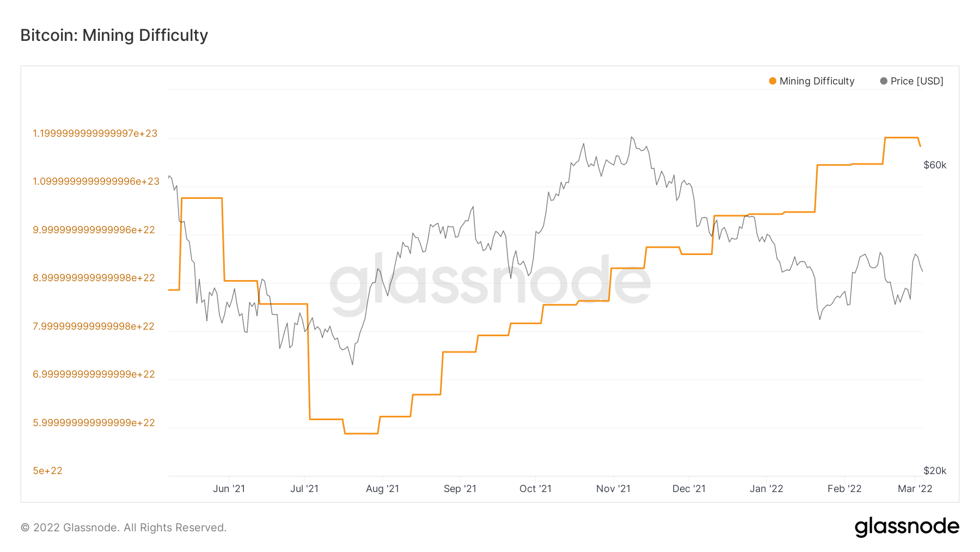This screenshot has width=980, height=552.
Task: Toggle the Mining Difficulty legend label
Action: [817, 81]
